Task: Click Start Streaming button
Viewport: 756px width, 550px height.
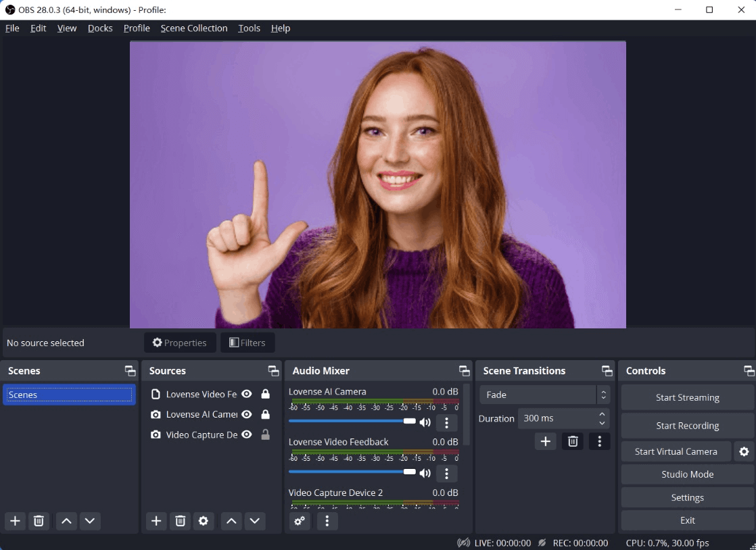Action: (687, 397)
